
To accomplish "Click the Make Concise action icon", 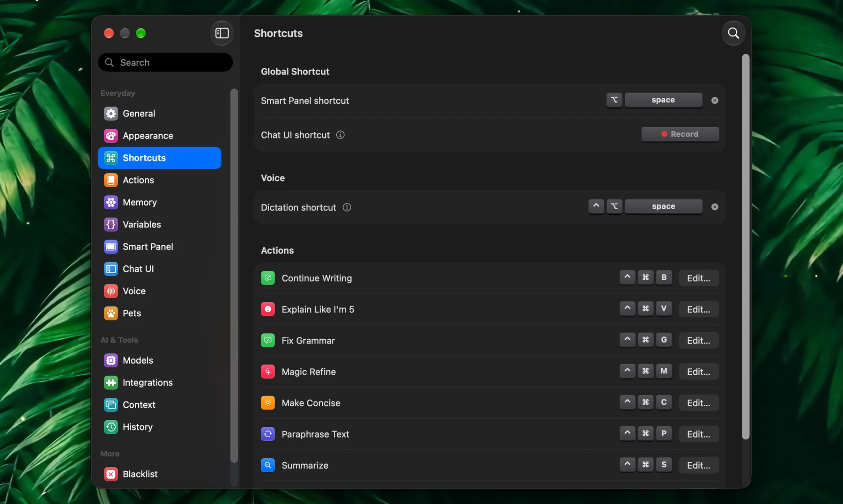I will [268, 403].
